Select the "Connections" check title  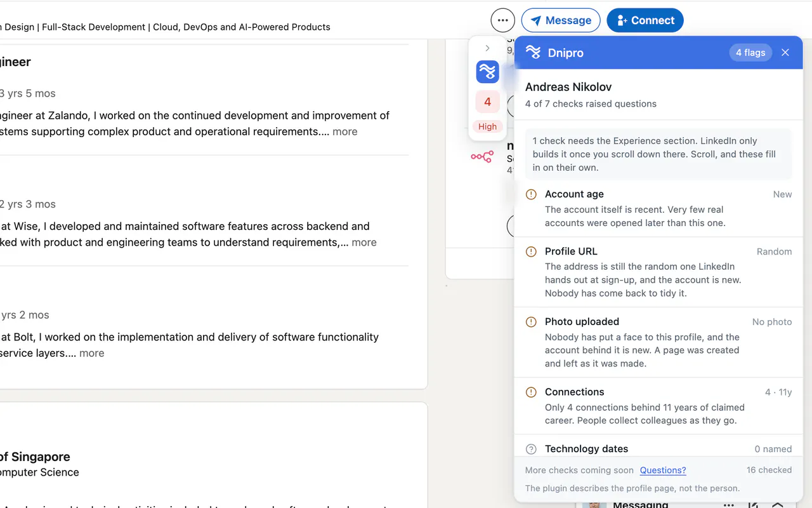point(574,392)
